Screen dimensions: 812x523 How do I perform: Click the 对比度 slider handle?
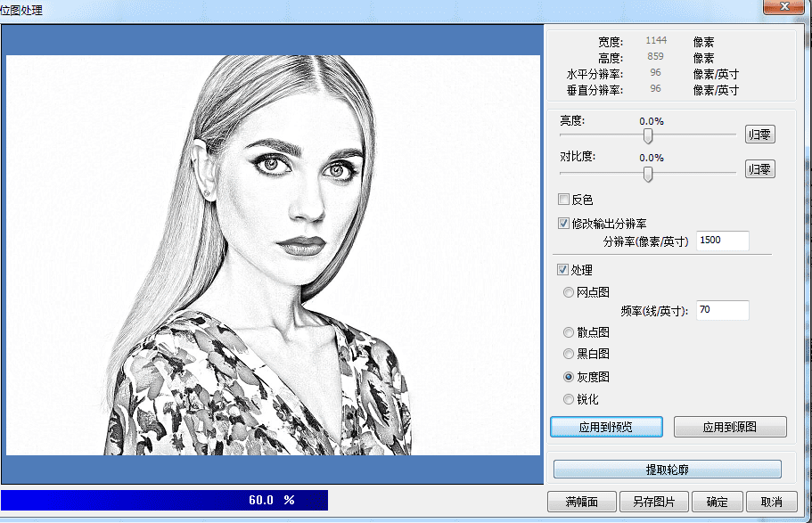648,174
